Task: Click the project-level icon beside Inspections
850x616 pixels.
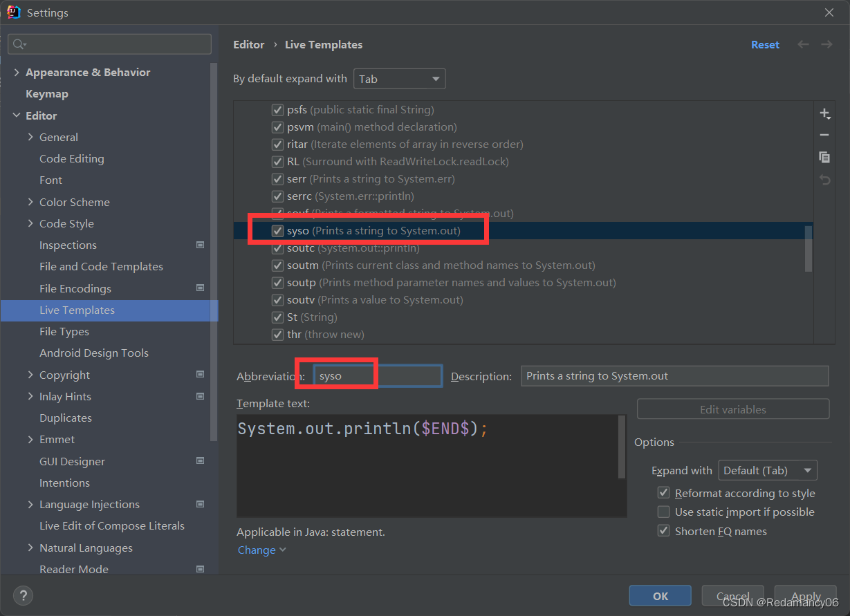Action: point(201,245)
